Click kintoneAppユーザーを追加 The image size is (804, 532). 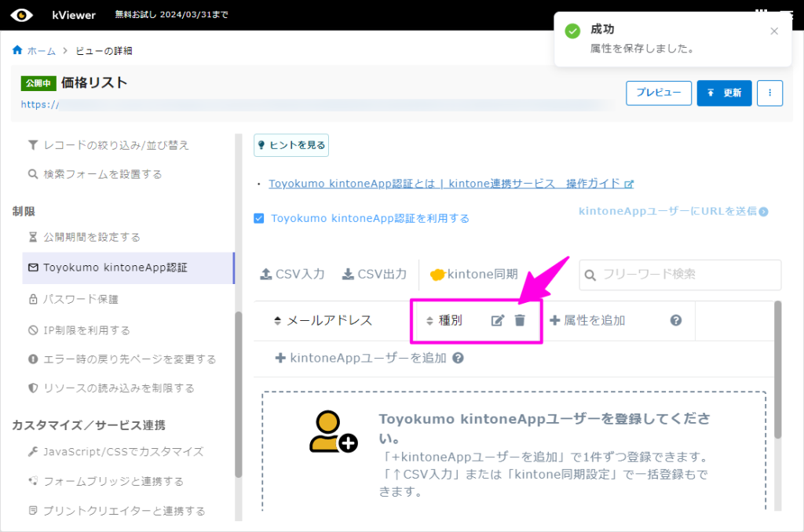click(x=361, y=358)
